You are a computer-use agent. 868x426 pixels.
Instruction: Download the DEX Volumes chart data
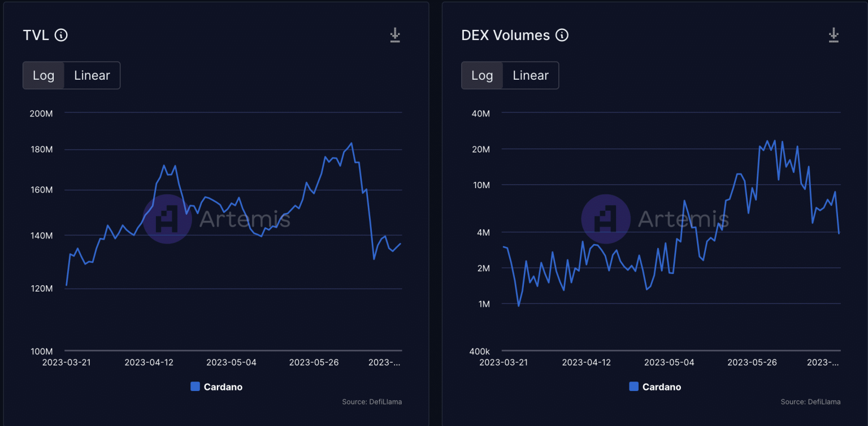point(834,35)
